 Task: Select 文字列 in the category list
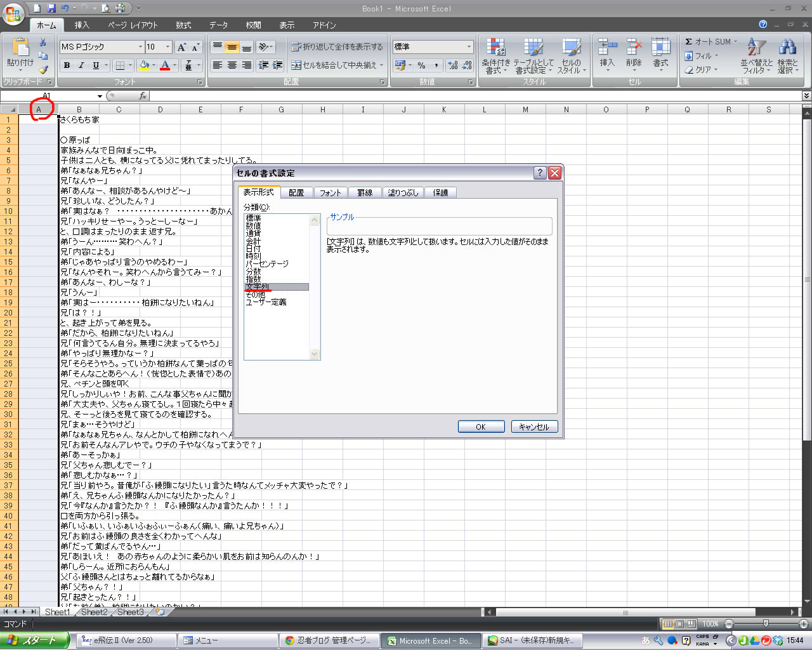pyautogui.click(x=277, y=287)
